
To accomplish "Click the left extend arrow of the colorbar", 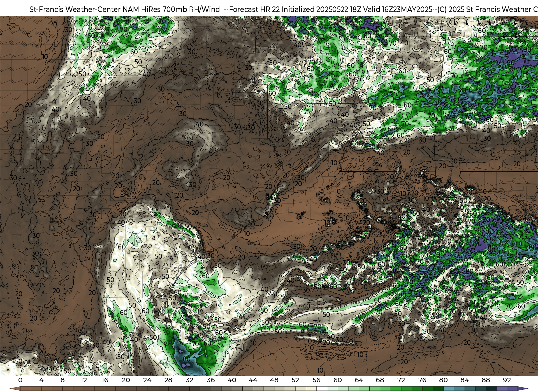I will click(x=15, y=389).
